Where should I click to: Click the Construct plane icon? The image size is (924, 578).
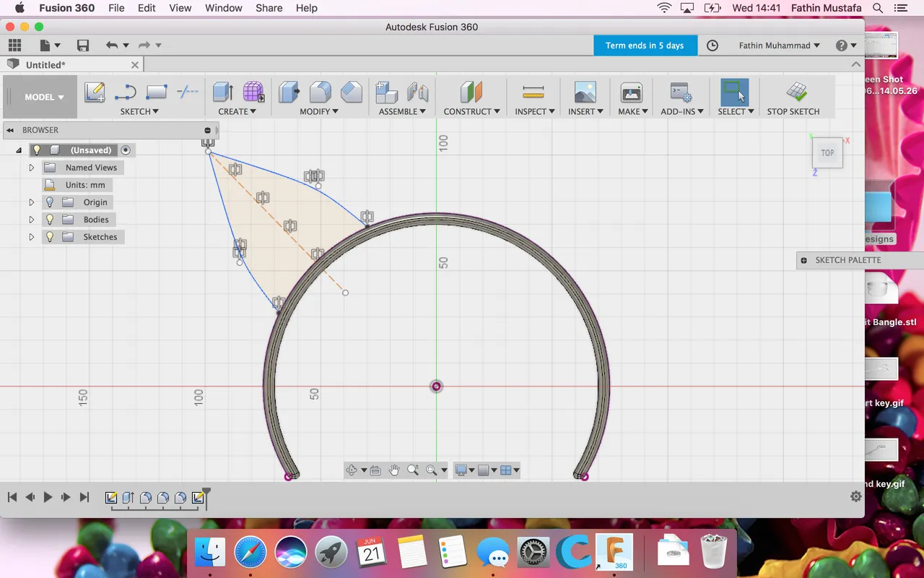[471, 92]
